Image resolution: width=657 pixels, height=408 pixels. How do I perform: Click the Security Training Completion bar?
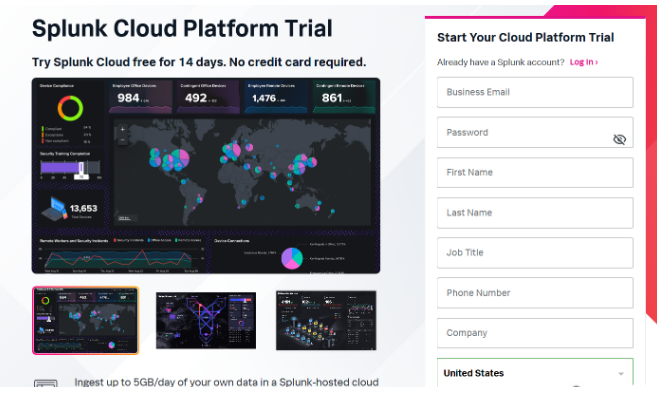tap(70, 168)
